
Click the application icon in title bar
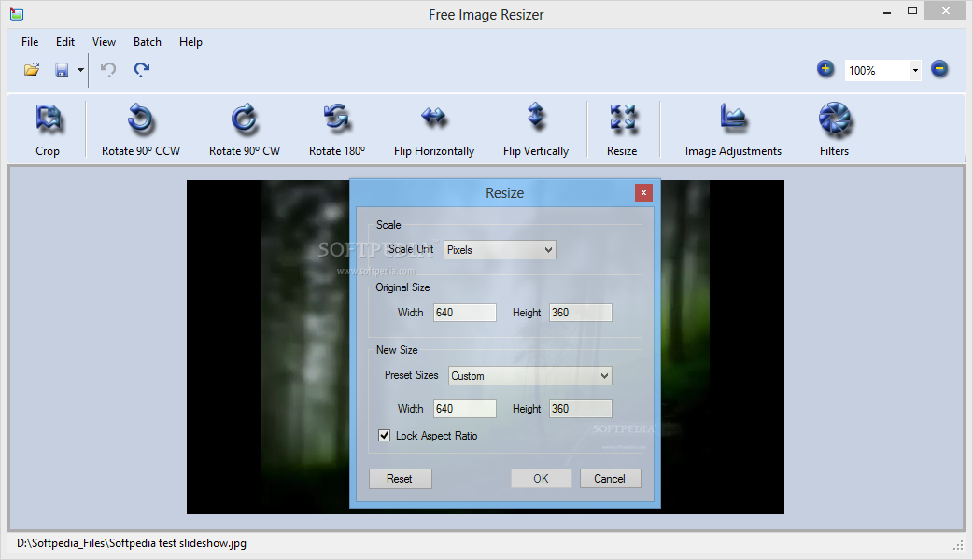pyautogui.click(x=17, y=14)
